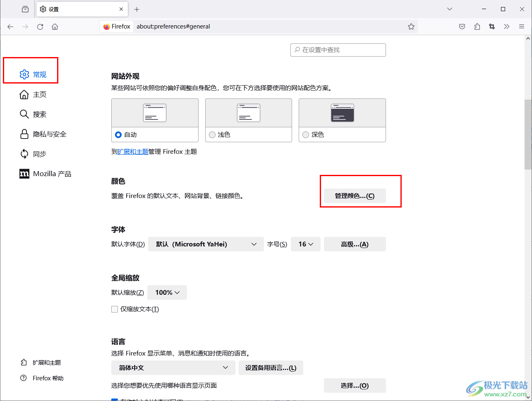Click the screenshot crop tool icon

pos(492,26)
